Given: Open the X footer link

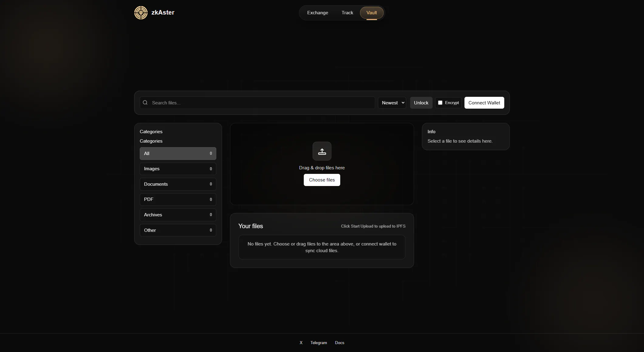Looking at the screenshot, I should point(301,343).
